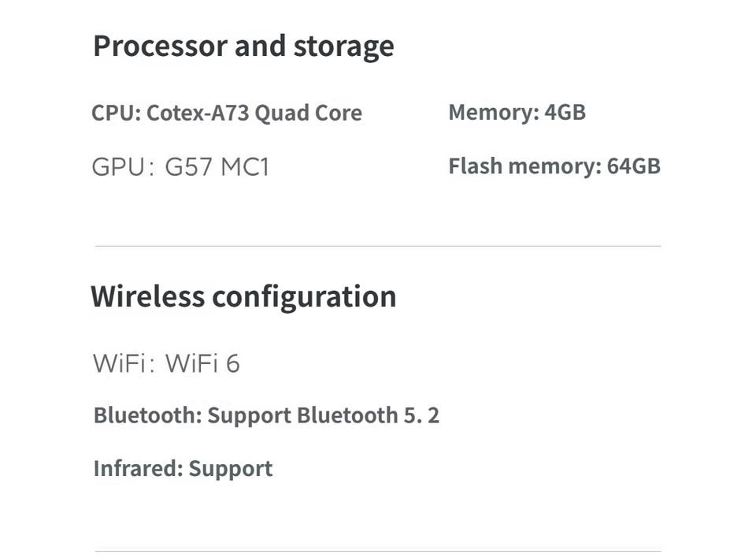The height and width of the screenshot is (558, 756).
Task: Click the 'Bluetooth:' label text
Action: (x=147, y=415)
